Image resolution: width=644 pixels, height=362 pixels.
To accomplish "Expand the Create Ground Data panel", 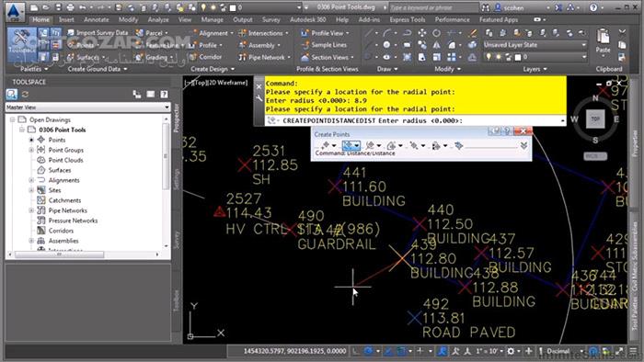I will (x=98, y=69).
